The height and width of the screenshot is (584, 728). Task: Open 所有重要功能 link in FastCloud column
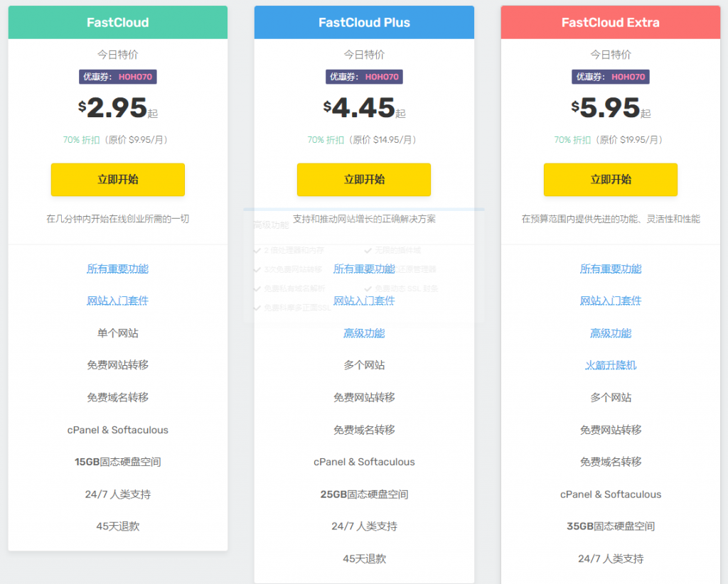[117, 269]
